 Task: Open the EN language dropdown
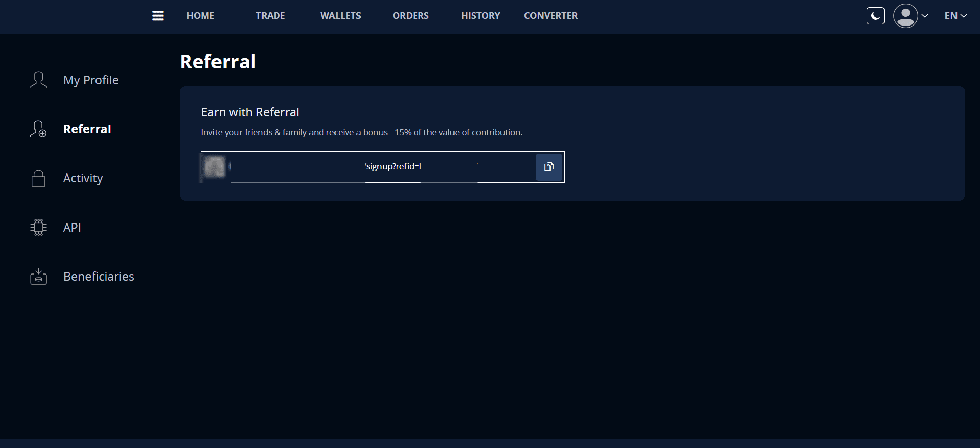[x=955, y=16]
